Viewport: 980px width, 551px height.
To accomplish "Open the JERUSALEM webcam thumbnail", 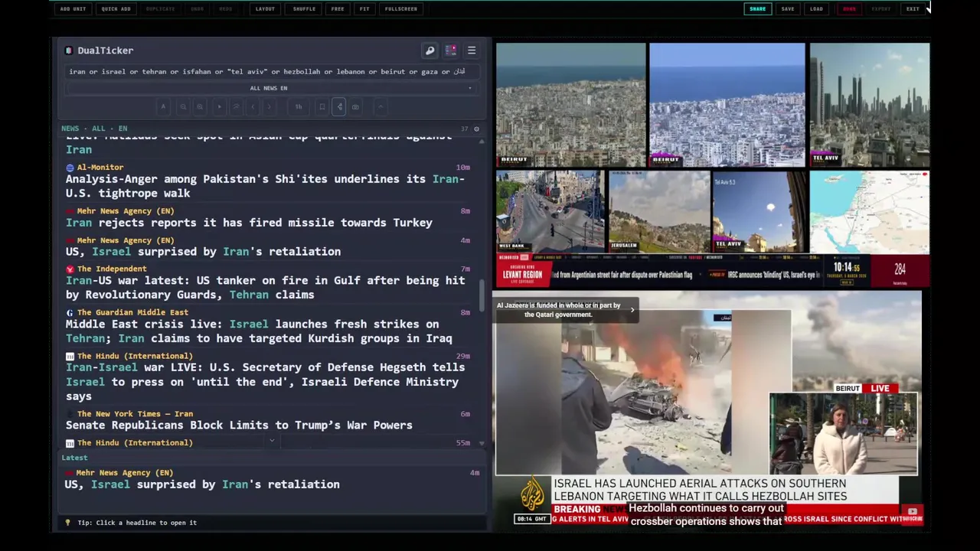I will pos(659,212).
